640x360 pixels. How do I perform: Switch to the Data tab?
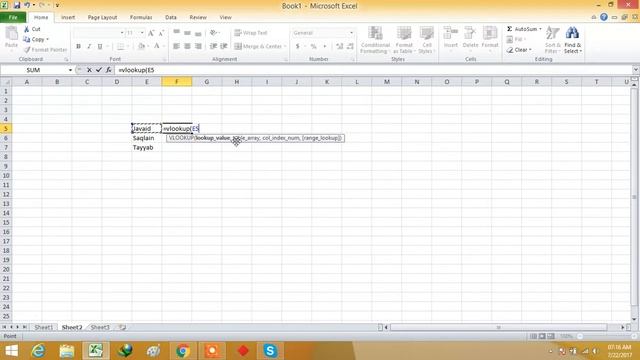tap(171, 18)
